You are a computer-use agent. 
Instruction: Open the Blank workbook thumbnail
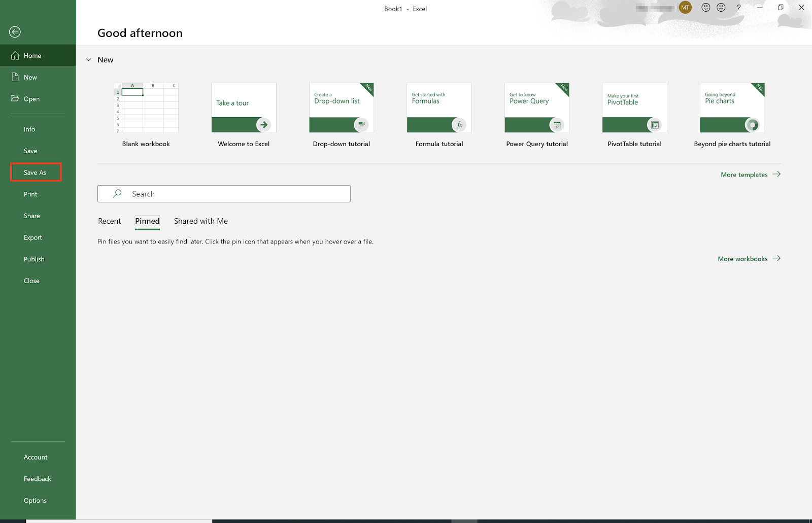(x=146, y=108)
